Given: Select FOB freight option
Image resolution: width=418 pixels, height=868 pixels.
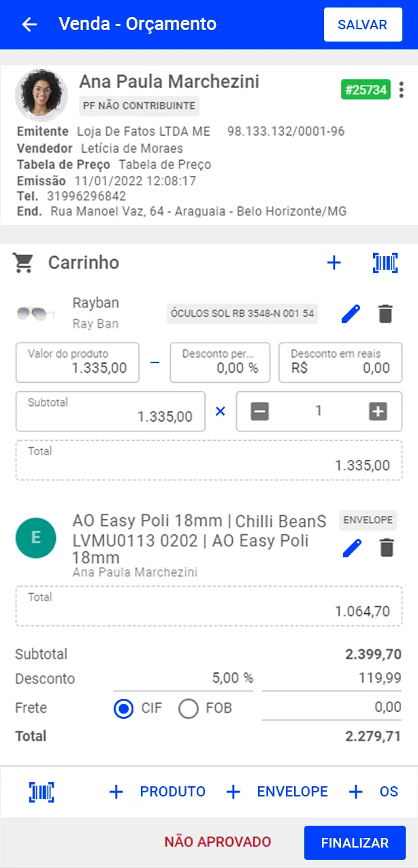Looking at the screenshot, I should point(189,709).
